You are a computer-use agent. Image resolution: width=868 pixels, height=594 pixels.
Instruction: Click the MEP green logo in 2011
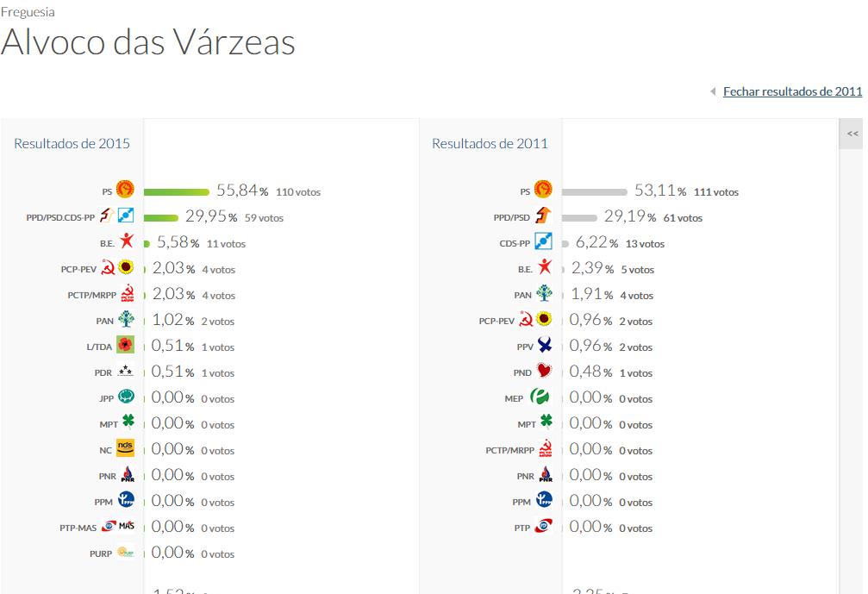click(x=541, y=397)
